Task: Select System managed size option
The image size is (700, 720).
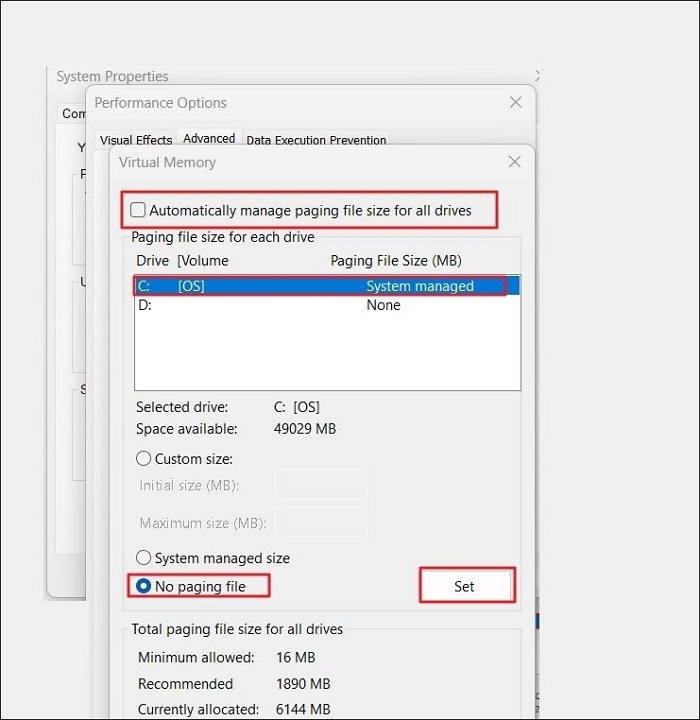Action: pos(144,558)
